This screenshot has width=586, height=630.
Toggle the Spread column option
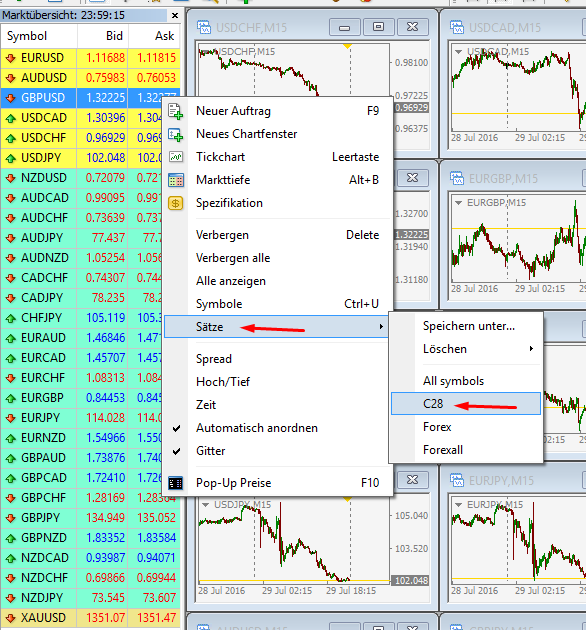pos(278,359)
